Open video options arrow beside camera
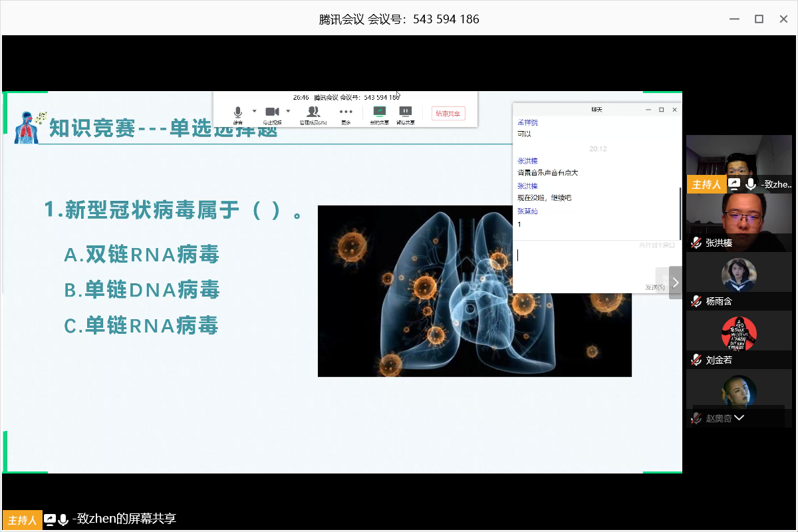 click(x=288, y=111)
